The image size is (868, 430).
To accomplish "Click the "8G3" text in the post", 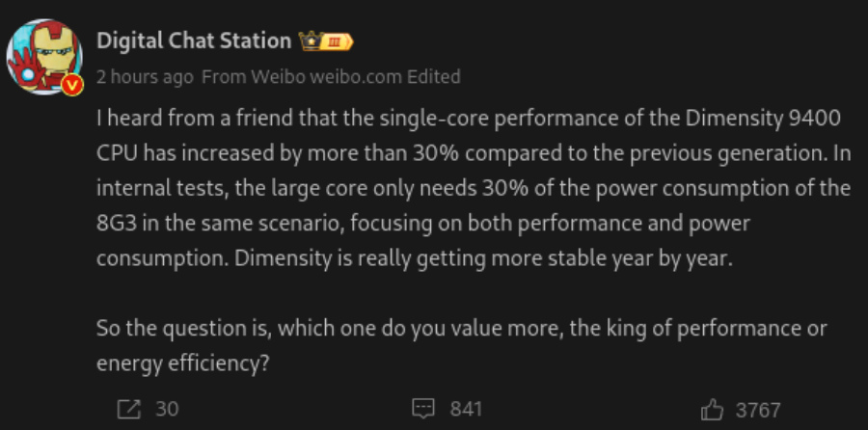I will pyautogui.click(x=118, y=224).
